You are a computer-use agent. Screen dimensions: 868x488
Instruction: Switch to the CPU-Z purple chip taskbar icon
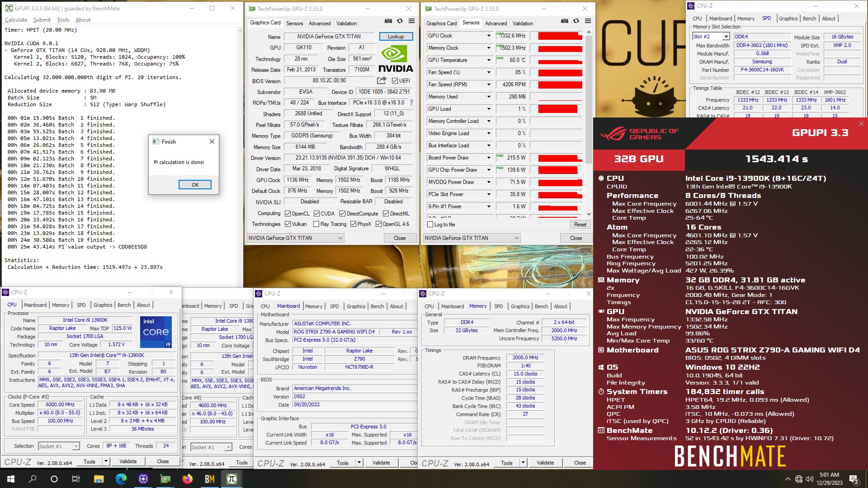(143, 479)
